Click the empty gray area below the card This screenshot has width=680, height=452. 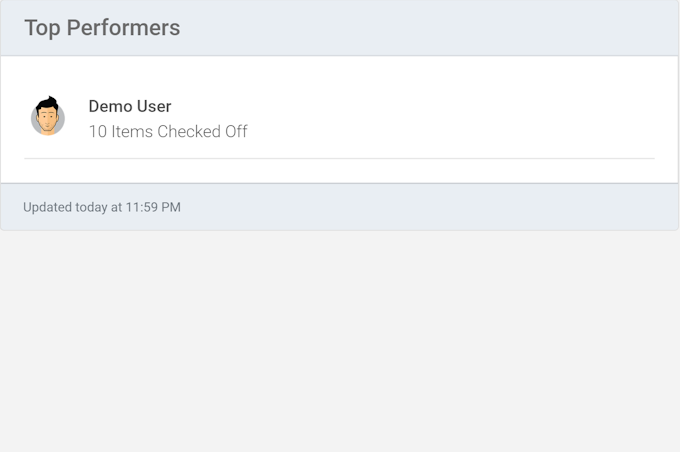click(x=340, y=340)
